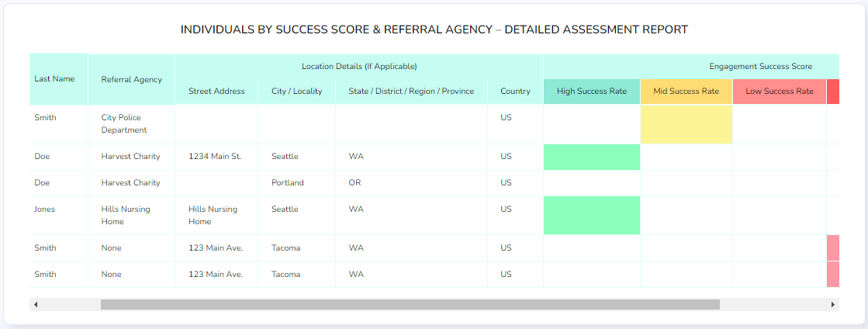The width and height of the screenshot is (868, 329).
Task: Click the horizontal scrollbar thumb
Action: point(410,305)
